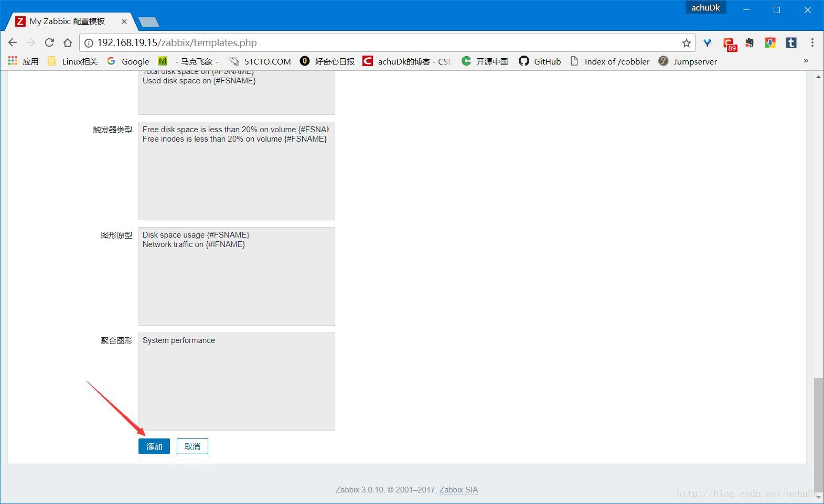Viewport: 824px width, 504px height.
Task: Select 'Free inodes is less than 20%' entry
Action: (x=234, y=139)
